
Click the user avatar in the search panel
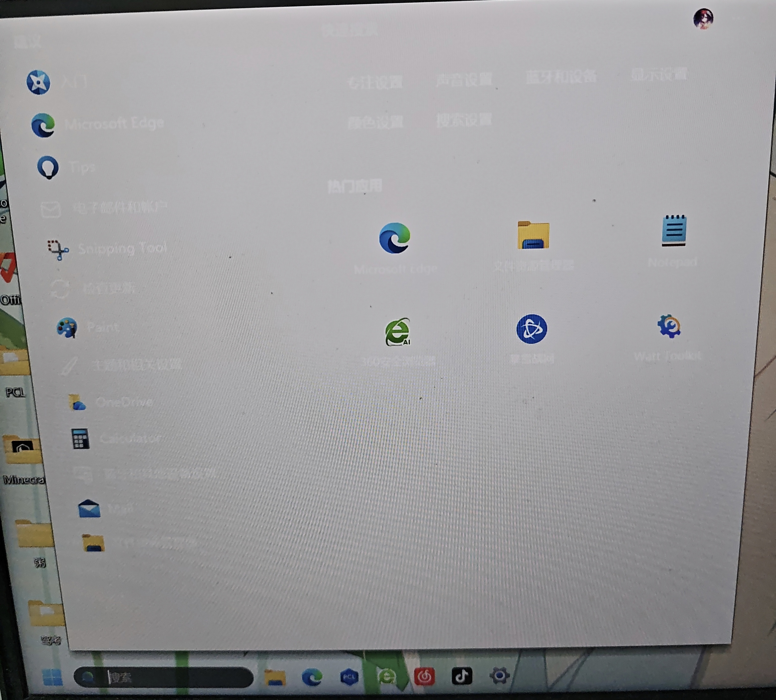tap(703, 18)
